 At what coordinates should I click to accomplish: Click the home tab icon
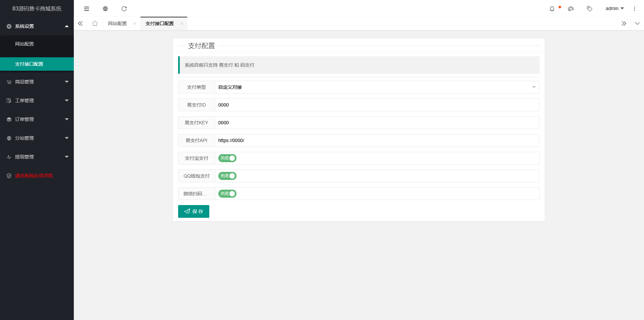click(95, 23)
